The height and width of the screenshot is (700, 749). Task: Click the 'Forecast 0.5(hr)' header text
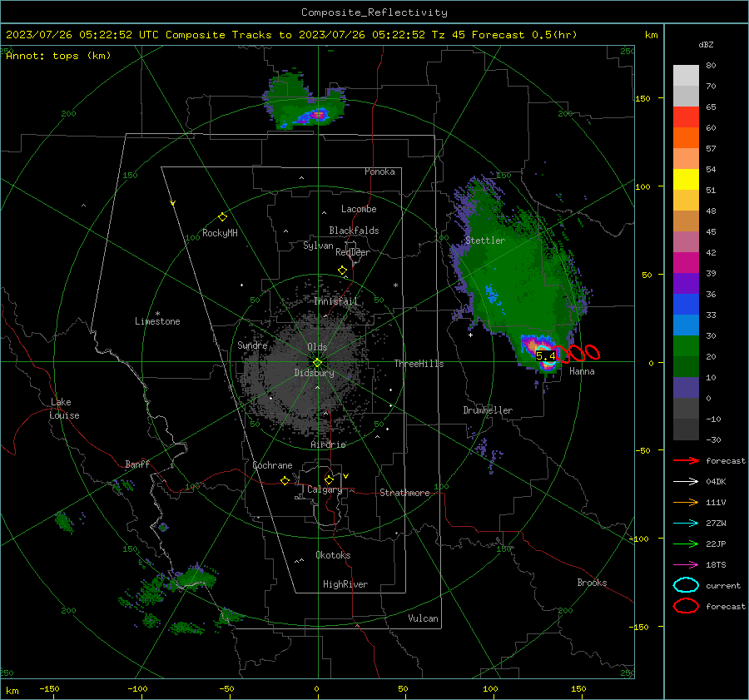tap(524, 35)
